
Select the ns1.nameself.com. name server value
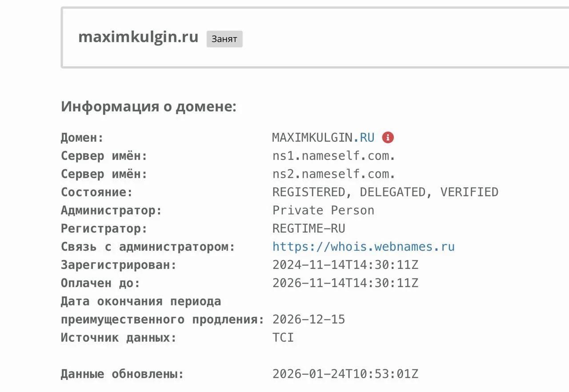pos(334,156)
